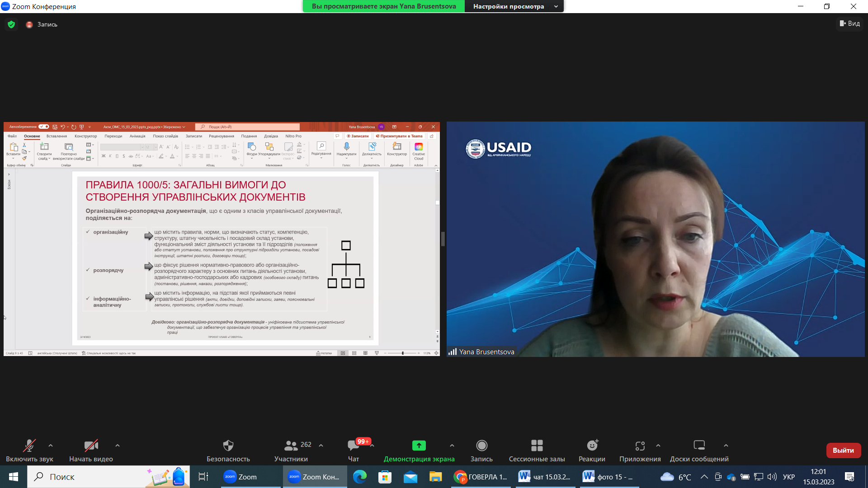Image resolution: width=868 pixels, height=488 pixels.
Task: Expand audio options arrow beside microphone
Action: [x=51, y=446]
